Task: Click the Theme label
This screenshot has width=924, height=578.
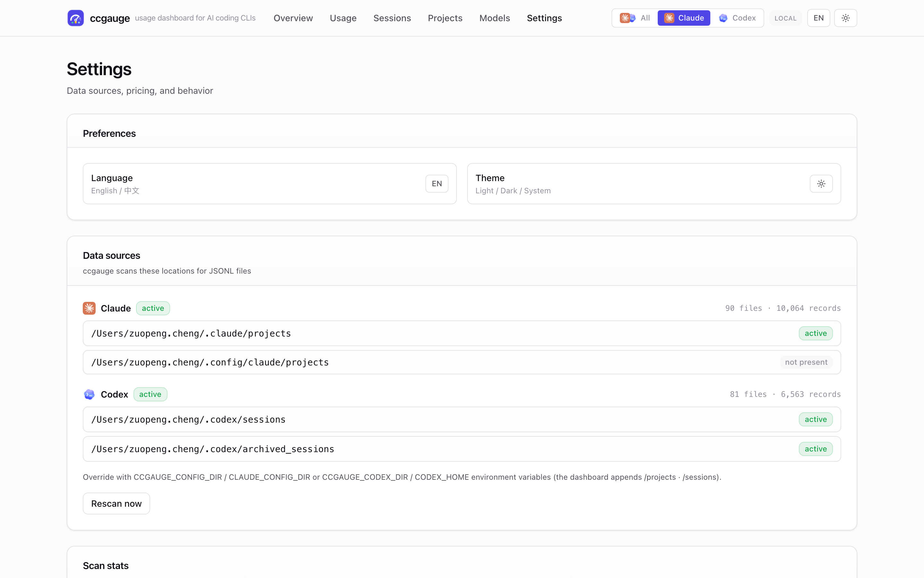Action: (x=490, y=178)
